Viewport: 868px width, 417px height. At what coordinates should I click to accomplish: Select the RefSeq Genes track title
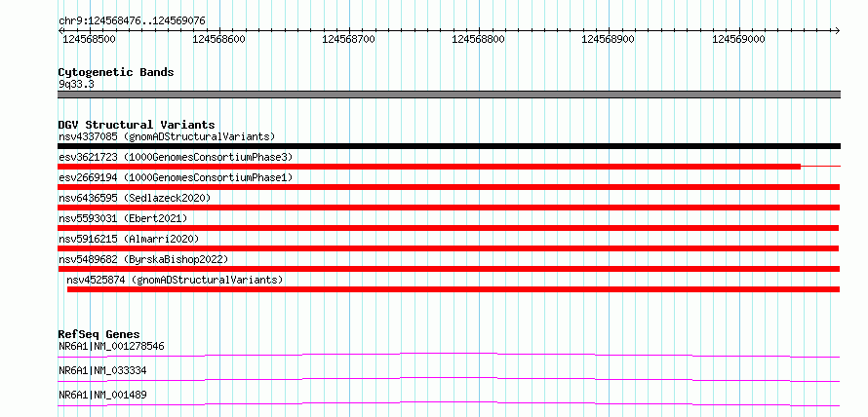[x=99, y=334]
